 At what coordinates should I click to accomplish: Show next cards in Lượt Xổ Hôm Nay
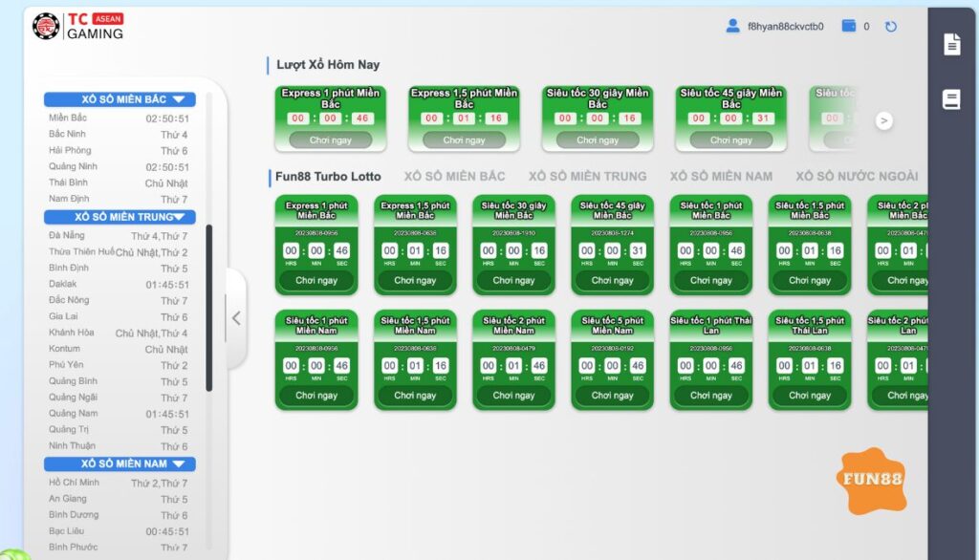(x=883, y=120)
